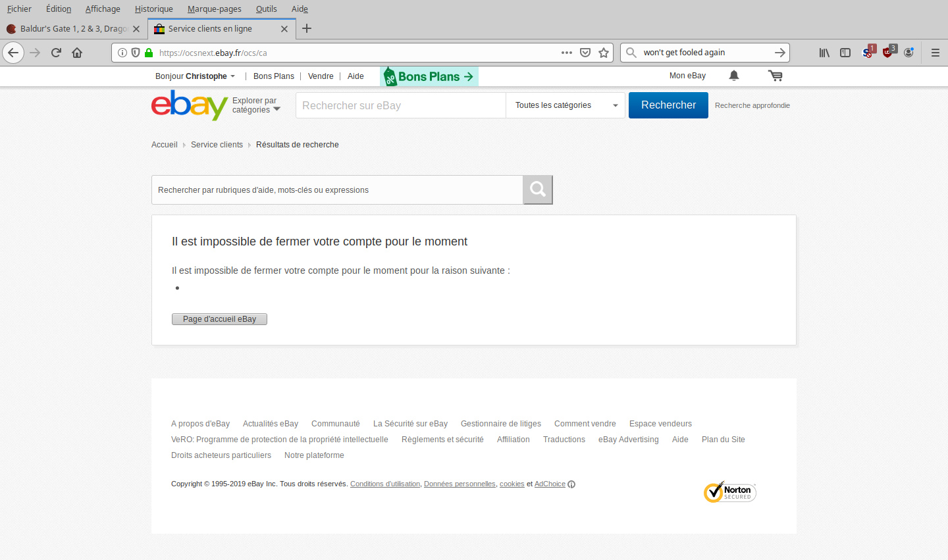Open Conditions d'utilisation link
Viewport: 948px width, 560px height.
coord(385,484)
